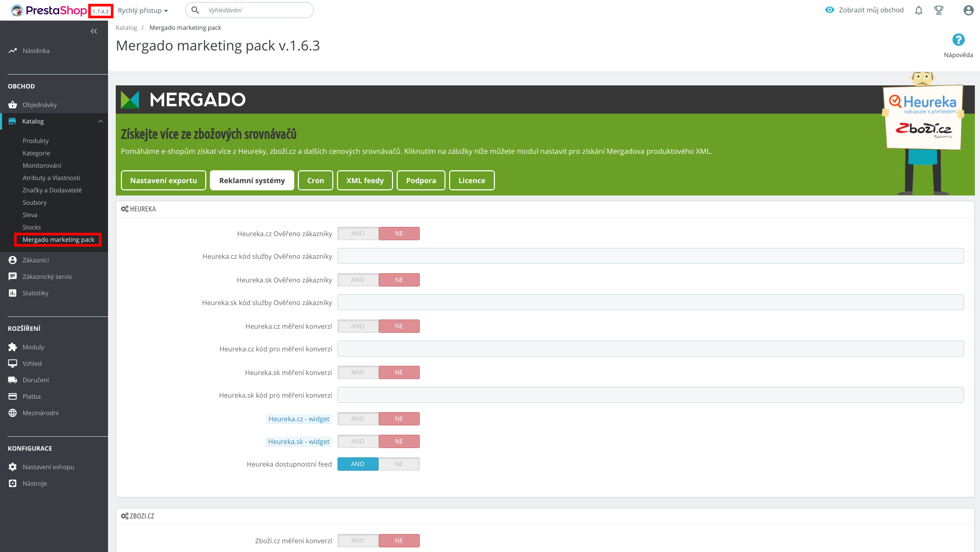Focus Heureka.sk kód služby Ověřeno zákazníky field
The image size is (980, 552).
coord(650,302)
